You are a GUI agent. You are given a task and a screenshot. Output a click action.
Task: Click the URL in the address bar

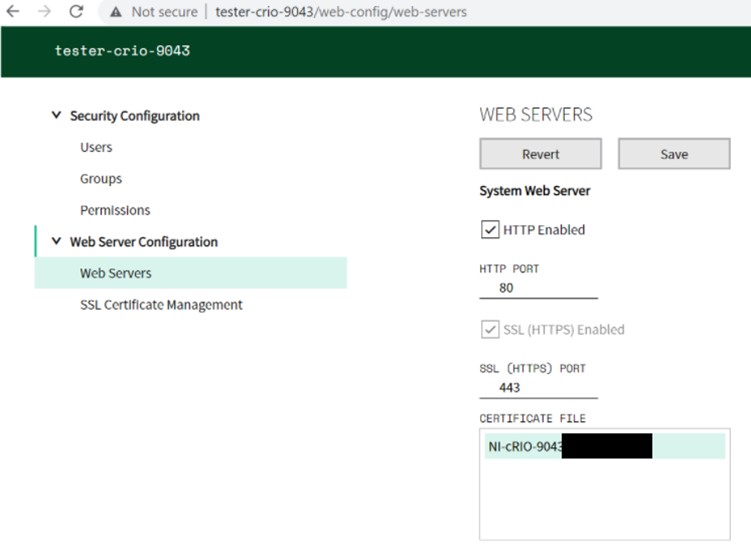(x=340, y=12)
